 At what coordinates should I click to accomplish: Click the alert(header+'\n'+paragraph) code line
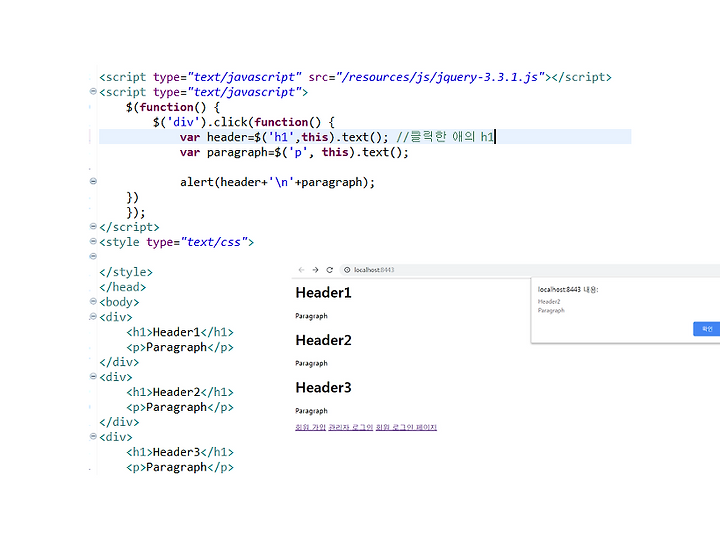[x=277, y=182]
